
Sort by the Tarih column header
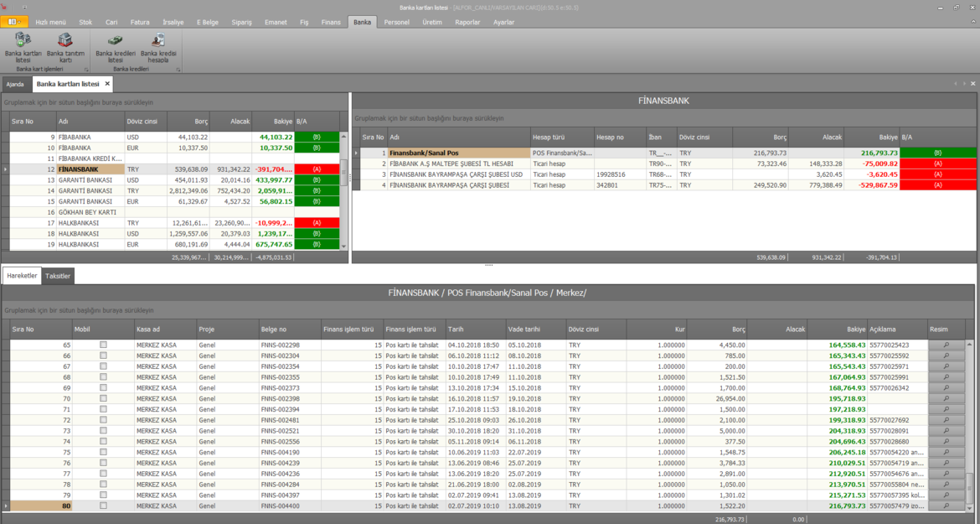473,329
